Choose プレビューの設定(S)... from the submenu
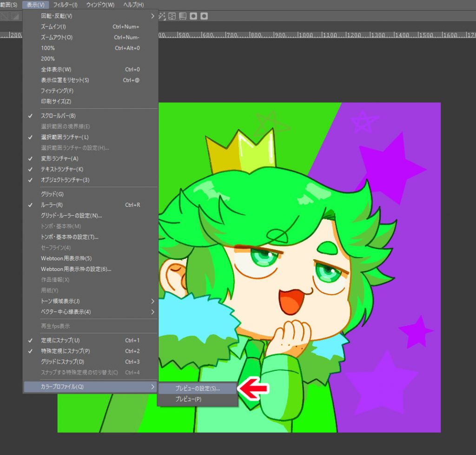The width and height of the screenshot is (476, 455). pos(198,388)
